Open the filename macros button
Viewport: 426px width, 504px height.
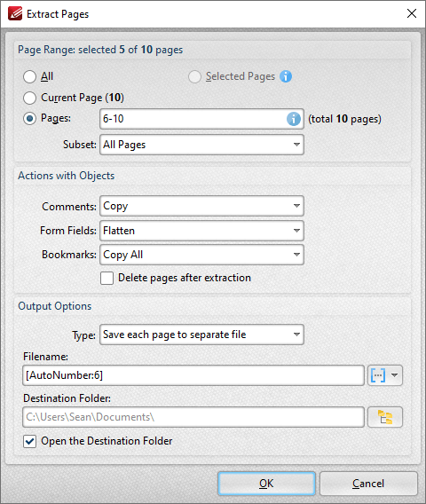click(378, 375)
